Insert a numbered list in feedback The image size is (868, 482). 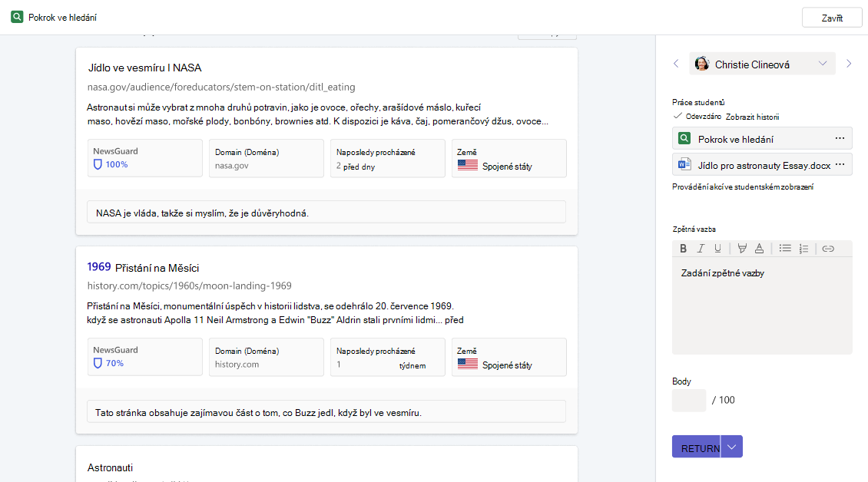(x=803, y=249)
